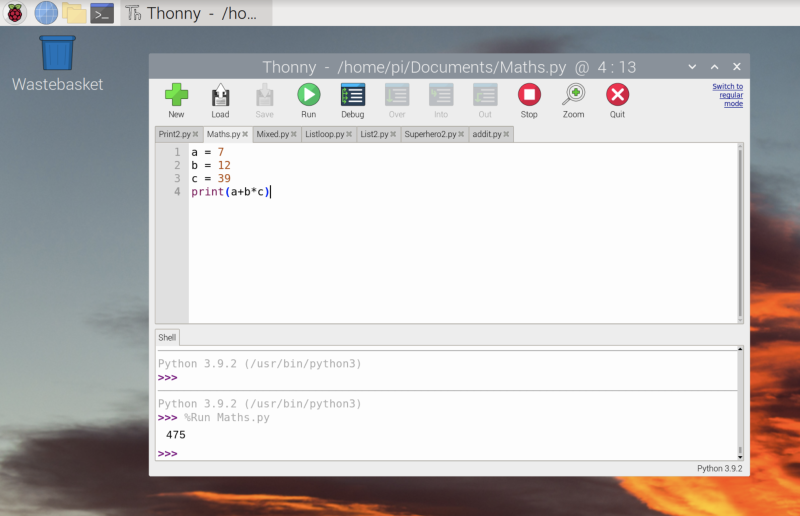Click the output value 475
Image resolution: width=800 pixels, height=516 pixels.
click(x=176, y=435)
